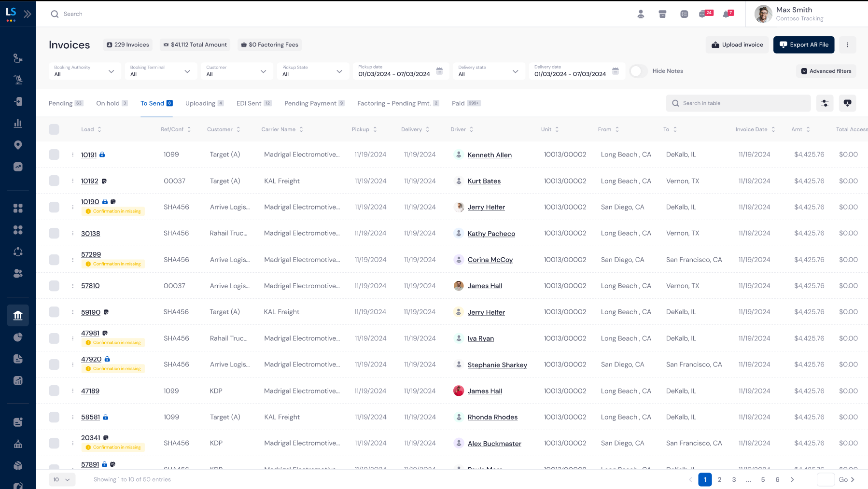Image resolution: width=868 pixels, height=489 pixels.
Task: Select the checkbox for load 58581
Action: 54,417
